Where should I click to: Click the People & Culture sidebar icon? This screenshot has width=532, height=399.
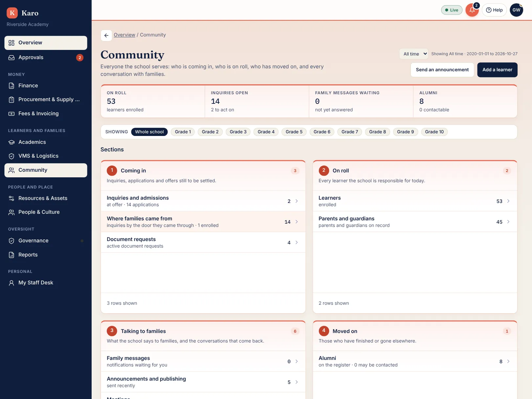click(11, 212)
